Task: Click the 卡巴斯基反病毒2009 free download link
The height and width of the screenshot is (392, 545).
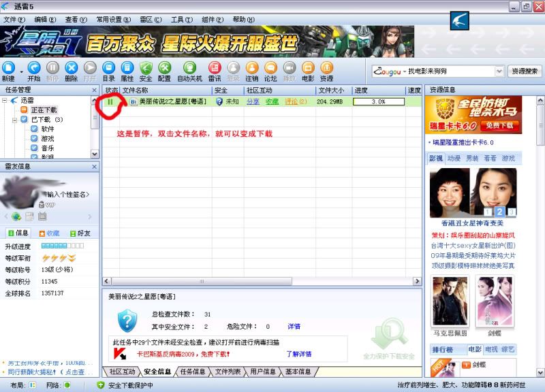Action: click(183, 355)
